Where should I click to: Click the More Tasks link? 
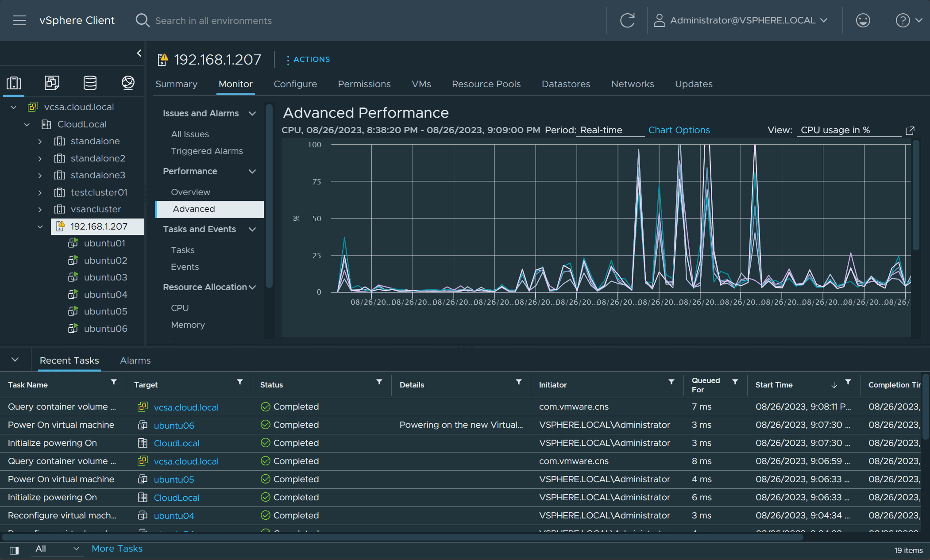coord(117,548)
